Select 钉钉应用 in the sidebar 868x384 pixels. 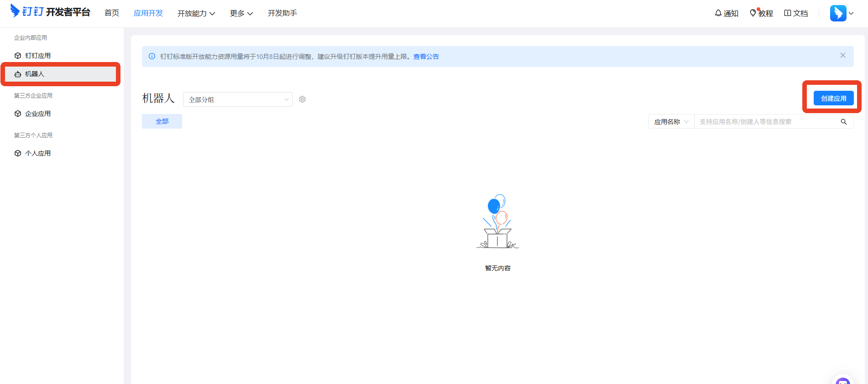pos(38,56)
